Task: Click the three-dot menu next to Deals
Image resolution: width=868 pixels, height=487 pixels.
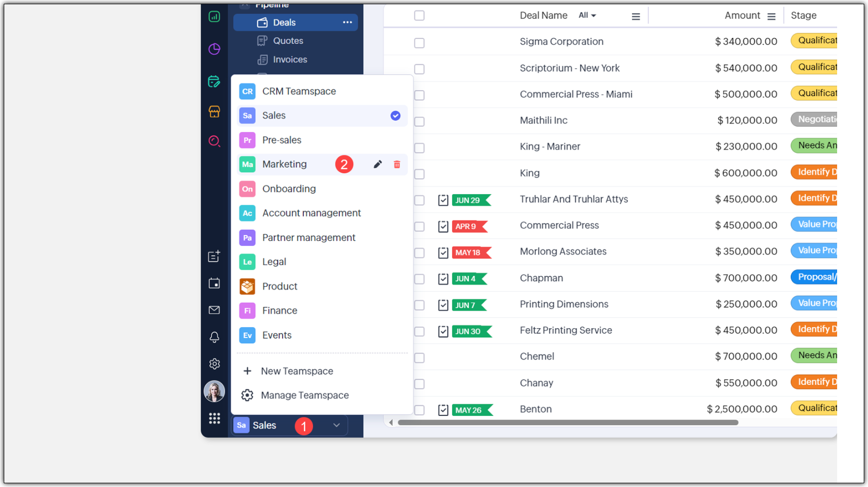Action: click(347, 22)
